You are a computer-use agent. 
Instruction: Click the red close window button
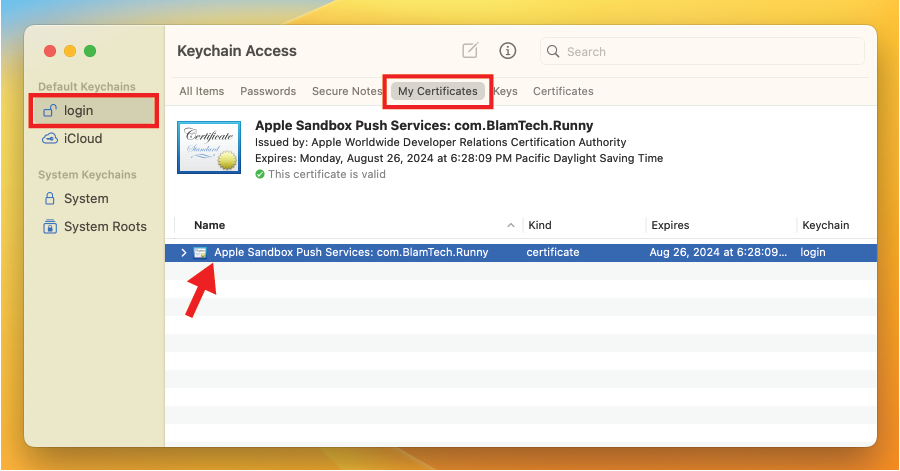(x=50, y=51)
